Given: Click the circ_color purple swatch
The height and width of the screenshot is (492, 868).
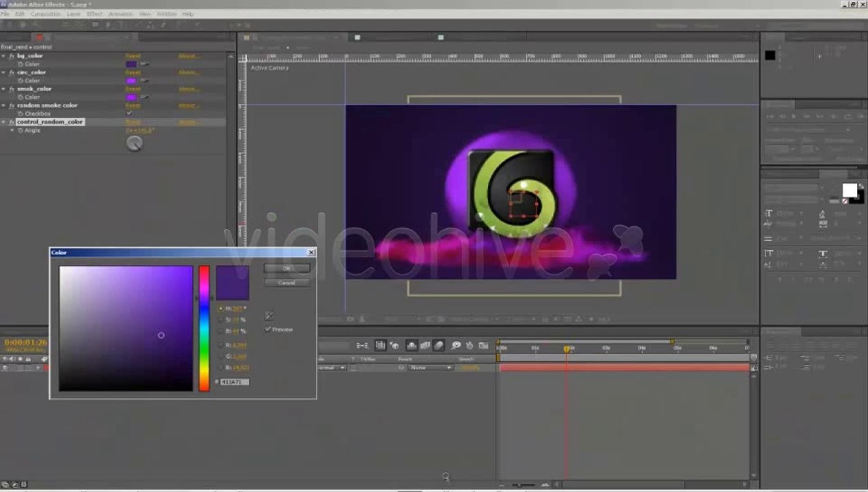Looking at the screenshot, I should pyautogui.click(x=131, y=81).
